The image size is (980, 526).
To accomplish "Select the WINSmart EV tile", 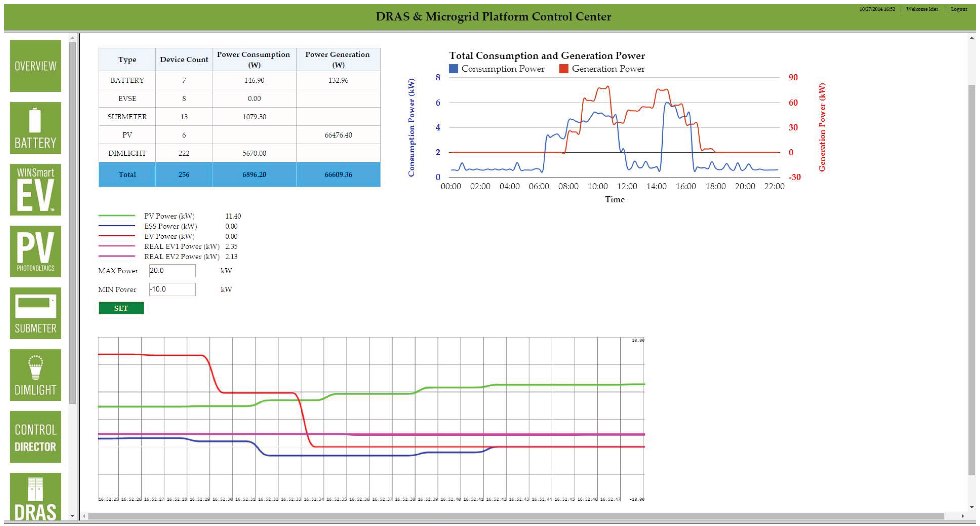I will point(35,190).
